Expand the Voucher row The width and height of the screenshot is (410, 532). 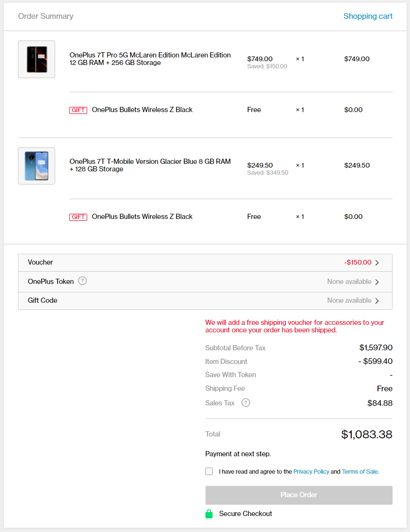pos(205,262)
